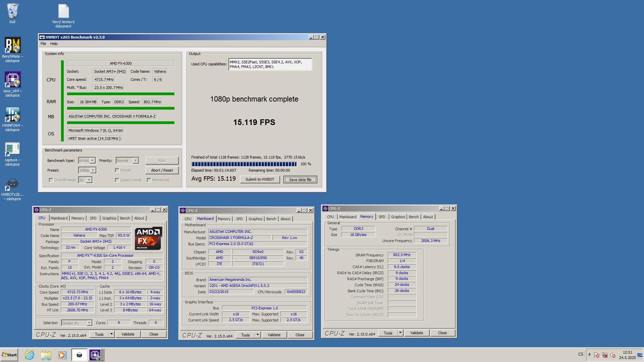The width and height of the screenshot is (644, 362).
Task: Switch to Mainboard tab in CPU-Z CPU window
Action: point(59,218)
